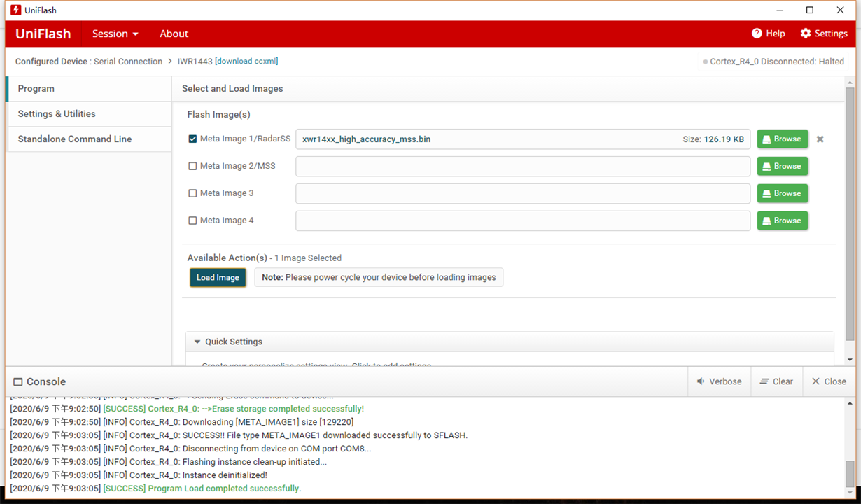Click the console vertical scrollbar thumb
861x504 pixels.
(850, 475)
